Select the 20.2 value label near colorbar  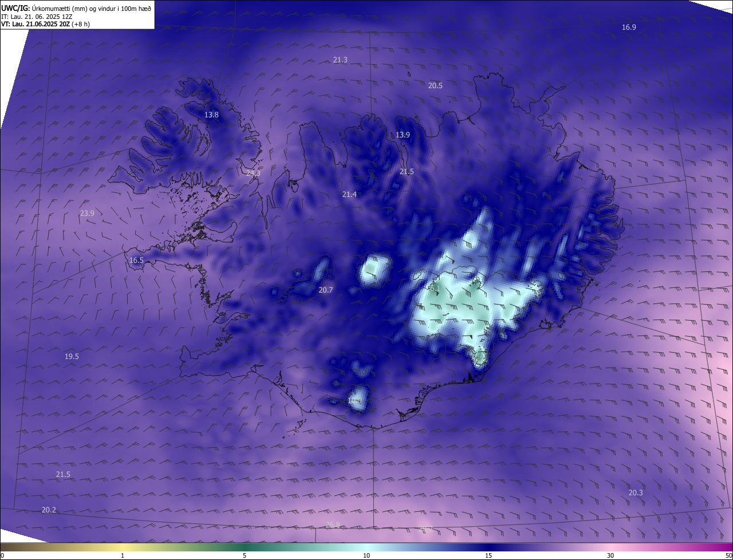coord(49,510)
